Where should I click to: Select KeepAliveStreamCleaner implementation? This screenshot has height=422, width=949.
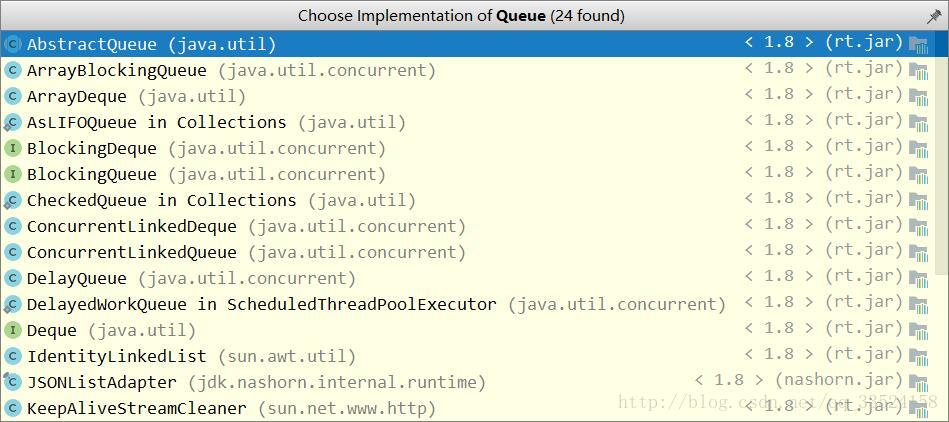(469, 409)
